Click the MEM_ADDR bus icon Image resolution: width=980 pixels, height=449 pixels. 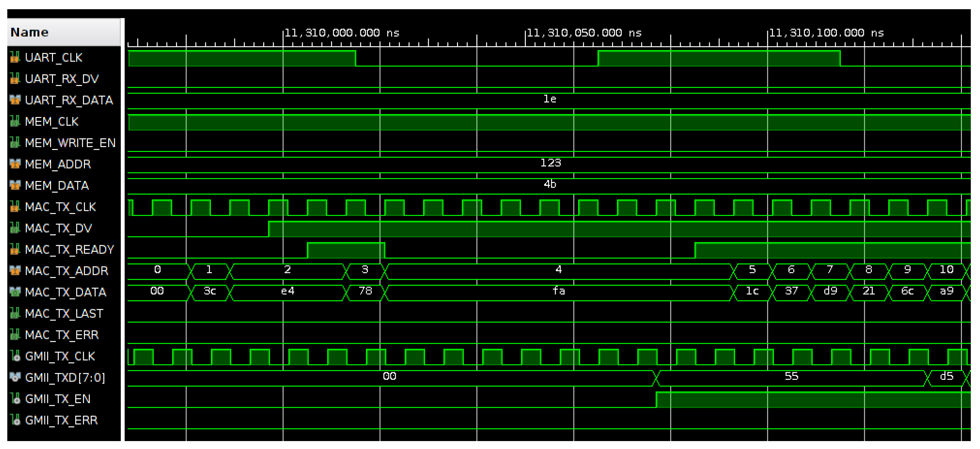(x=15, y=164)
